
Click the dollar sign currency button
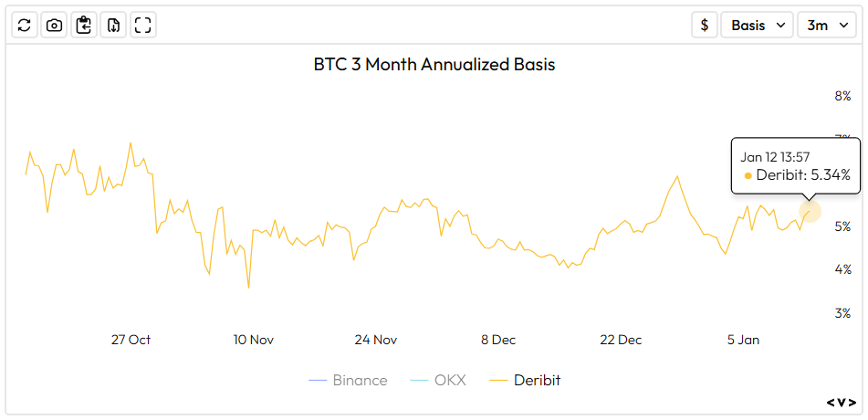704,25
